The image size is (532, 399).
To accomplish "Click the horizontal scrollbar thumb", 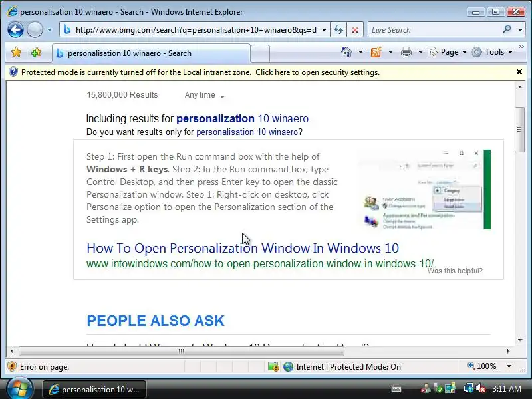I will 182,352.
